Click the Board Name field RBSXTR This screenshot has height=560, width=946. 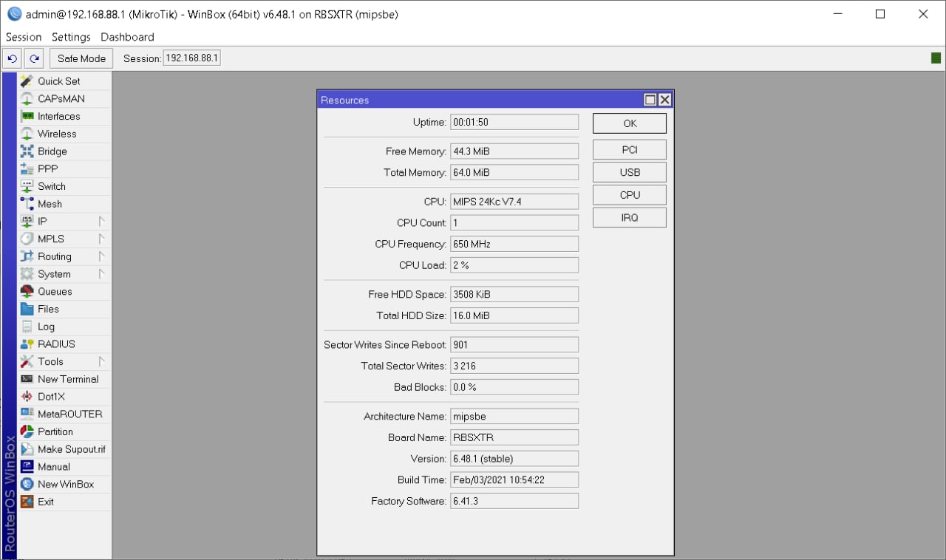(x=514, y=437)
